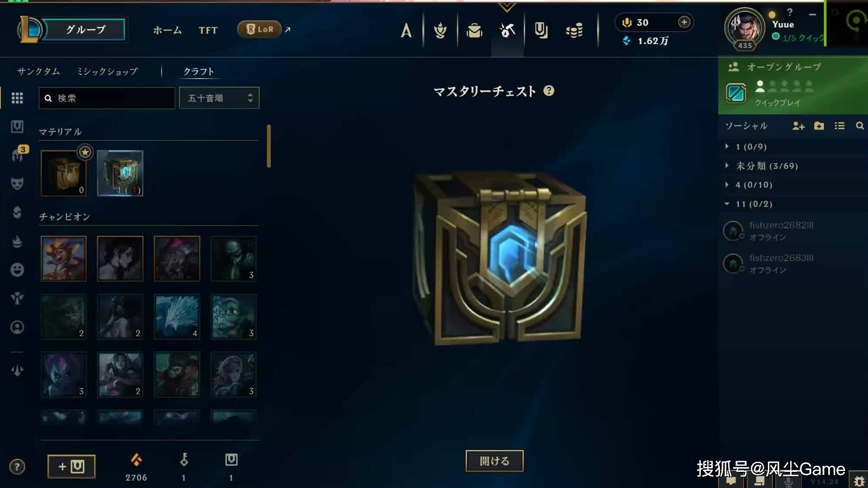This screenshot has width=868, height=488.
Task: Click the 検索 search input field
Action: [107, 98]
